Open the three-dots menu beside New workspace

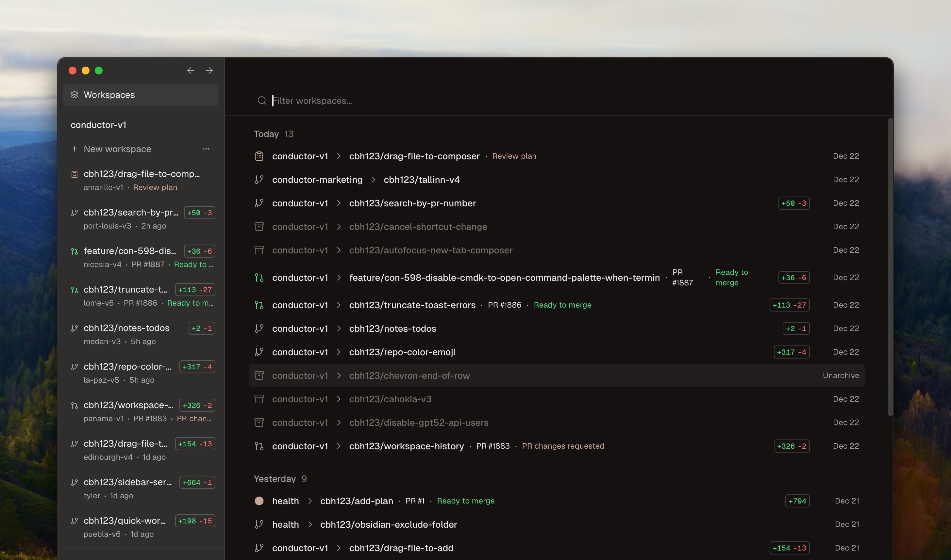point(206,149)
